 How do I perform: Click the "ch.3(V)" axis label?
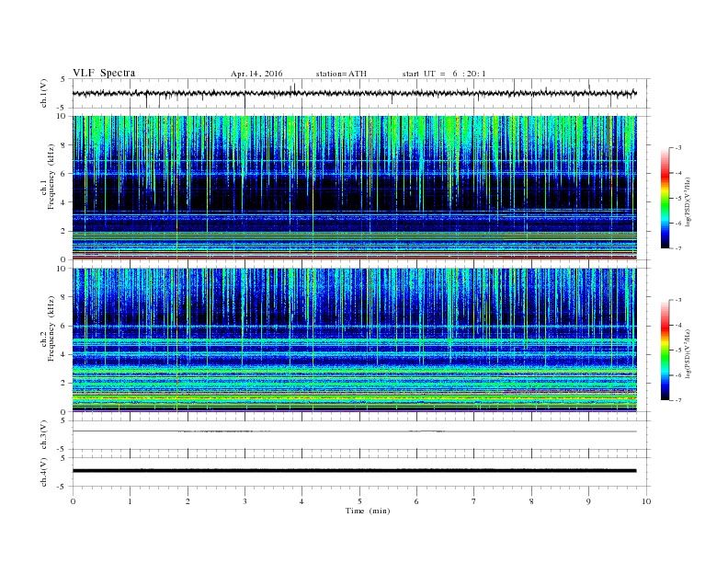pos(44,434)
